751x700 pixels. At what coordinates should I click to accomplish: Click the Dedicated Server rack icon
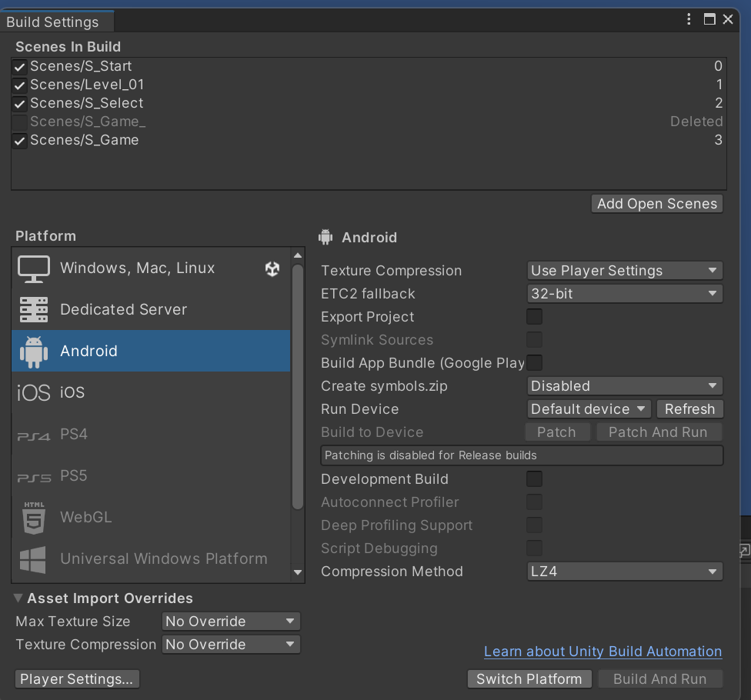pos(34,310)
